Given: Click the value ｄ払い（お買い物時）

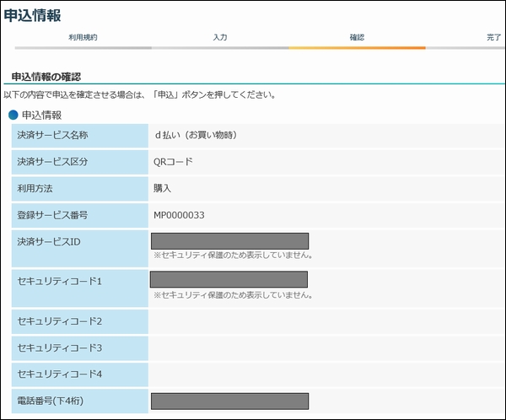Looking at the screenshot, I should 196,135.
